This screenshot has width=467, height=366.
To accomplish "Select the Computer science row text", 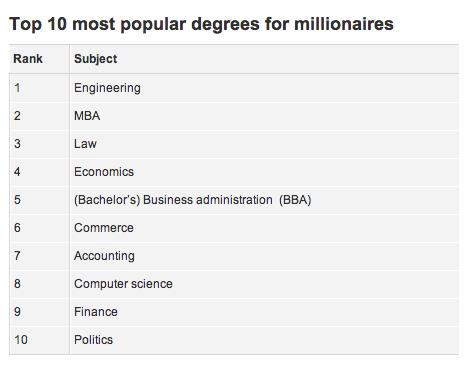I will tap(123, 284).
